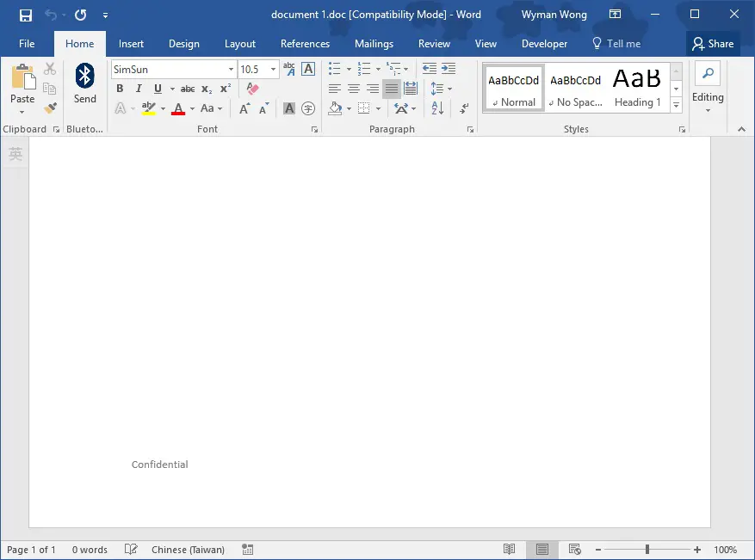Clear all formatting with eraser icon
This screenshot has height=560, width=755.
(252, 89)
